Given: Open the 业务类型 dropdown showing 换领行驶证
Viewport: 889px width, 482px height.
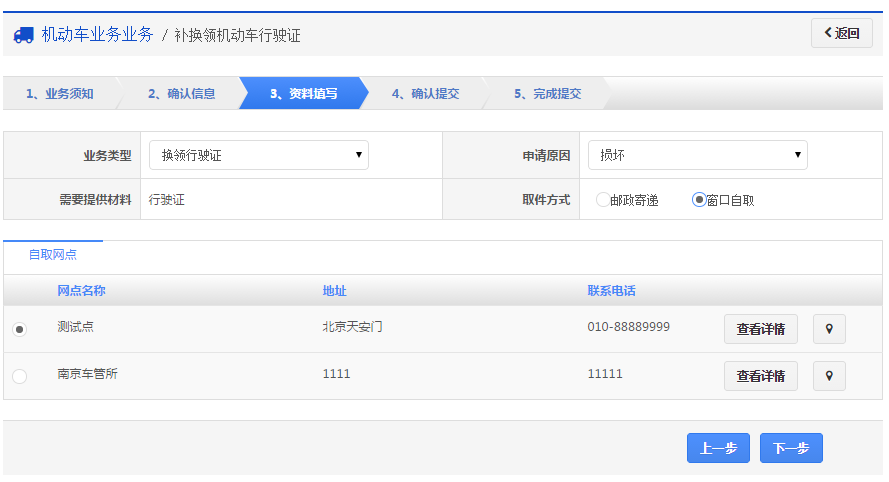Looking at the screenshot, I should click(259, 155).
